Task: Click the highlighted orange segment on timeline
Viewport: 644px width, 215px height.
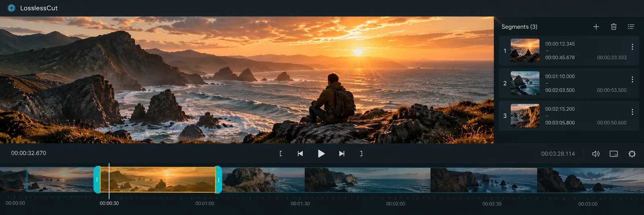Action: [158, 180]
